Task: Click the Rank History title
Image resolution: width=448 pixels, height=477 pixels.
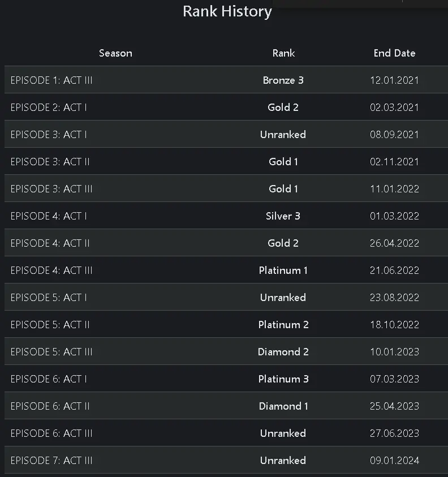Action: coord(227,11)
